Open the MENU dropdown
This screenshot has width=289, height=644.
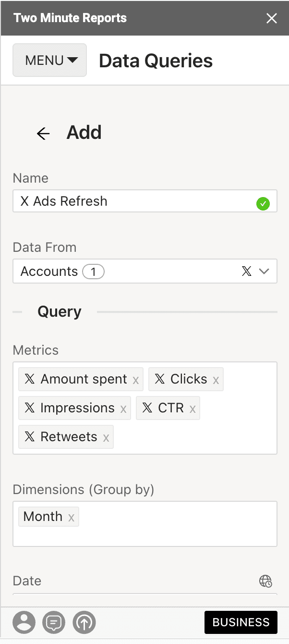50,61
